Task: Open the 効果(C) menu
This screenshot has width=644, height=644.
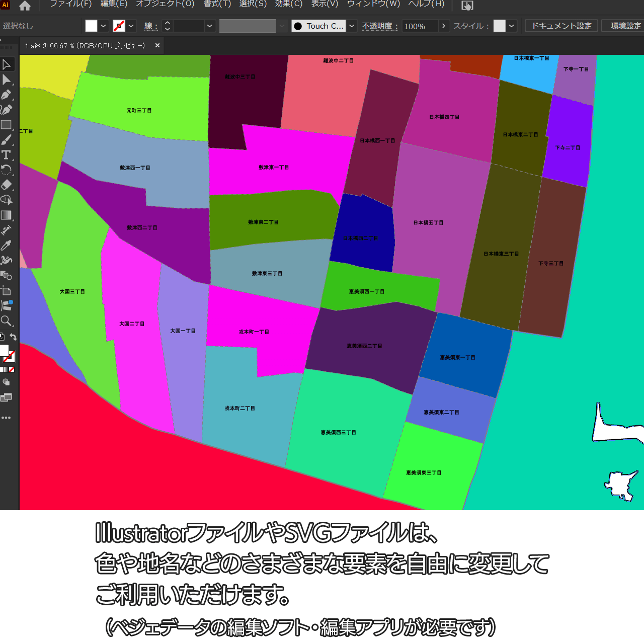Action: tap(289, 4)
